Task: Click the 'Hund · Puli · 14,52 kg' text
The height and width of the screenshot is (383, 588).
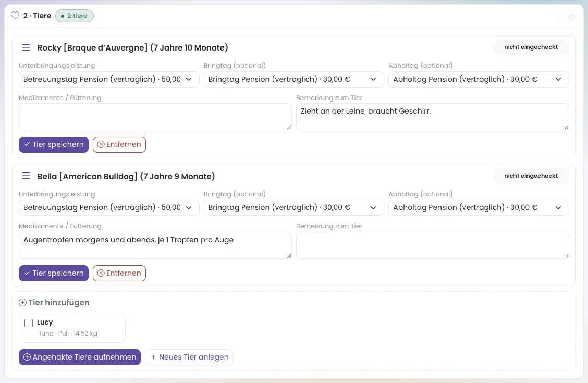Action: click(67, 333)
